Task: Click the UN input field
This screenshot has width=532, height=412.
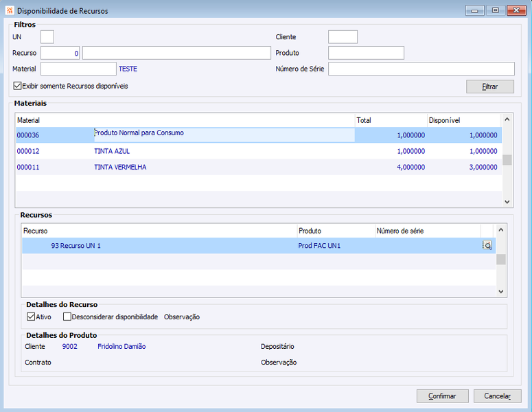Action: click(47, 36)
